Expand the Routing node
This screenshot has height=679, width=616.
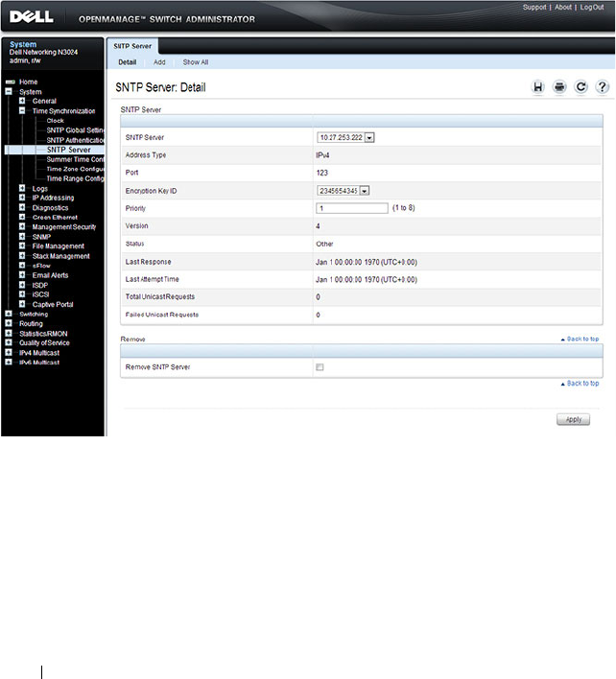(9, 323)
